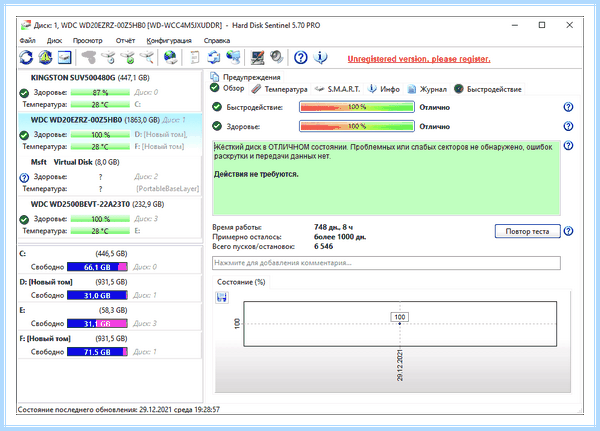Click the refresh-with-warning-triangle toolbar icon
This screenshot has width=600, height=431.
[x=46, y=58]
